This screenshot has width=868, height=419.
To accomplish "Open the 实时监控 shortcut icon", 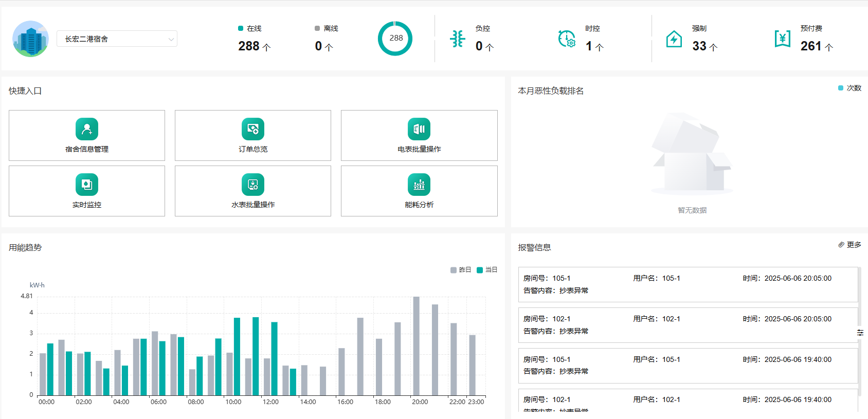I will [87, 185].
